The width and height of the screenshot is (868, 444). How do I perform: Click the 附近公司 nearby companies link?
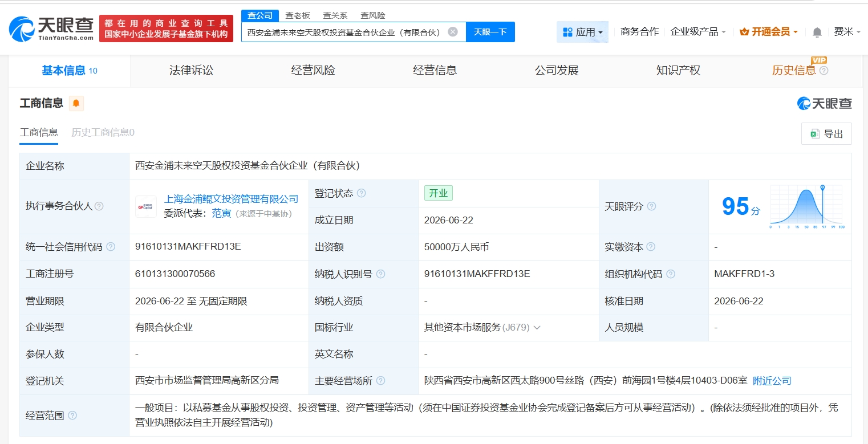772,381
